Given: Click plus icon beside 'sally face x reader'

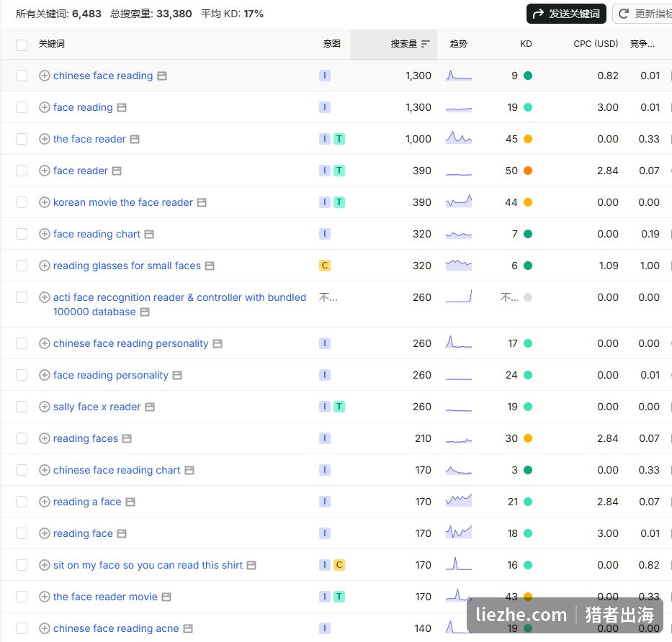Looking at the screenshot, I should click(44, 407).
